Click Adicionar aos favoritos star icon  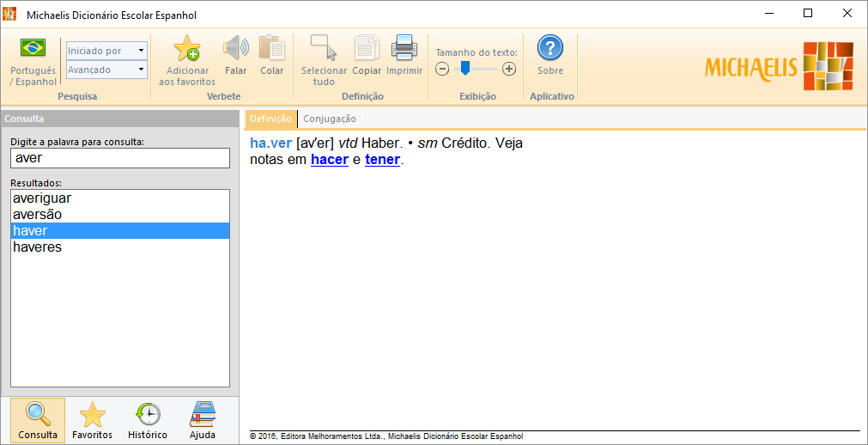point(187,48)
